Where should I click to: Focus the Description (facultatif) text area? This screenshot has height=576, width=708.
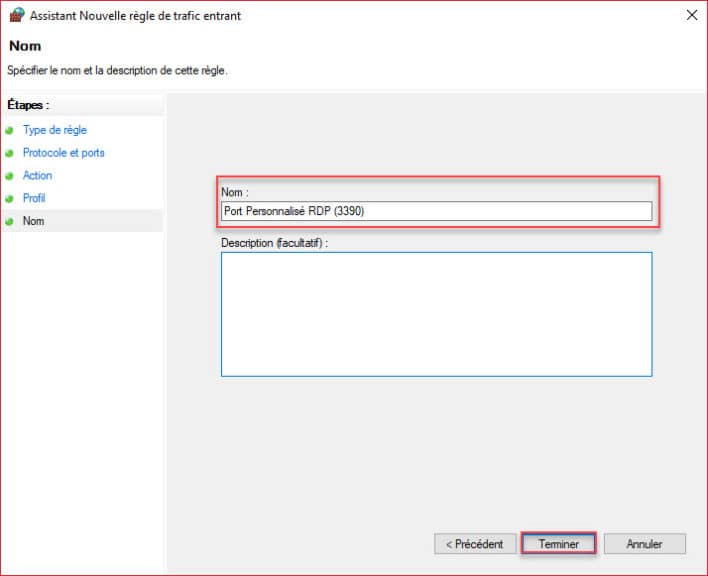pyautogui.click(x=437, y=314)
